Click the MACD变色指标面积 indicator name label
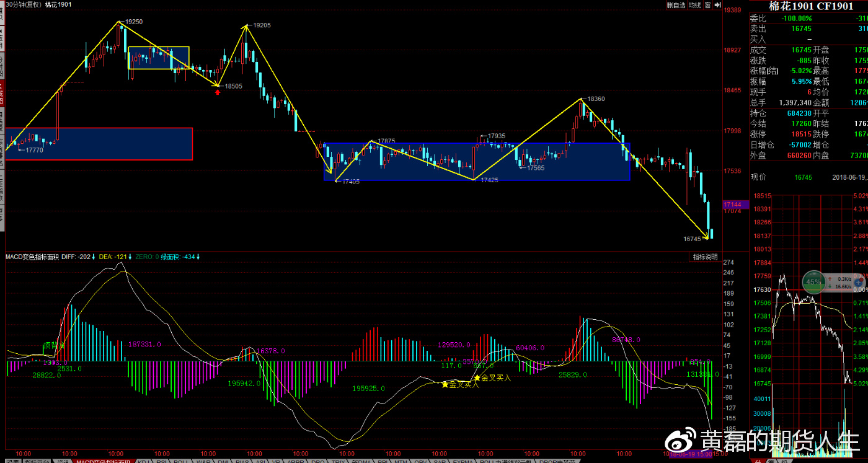This screenshot has height=463, width=868. (32, 257)
